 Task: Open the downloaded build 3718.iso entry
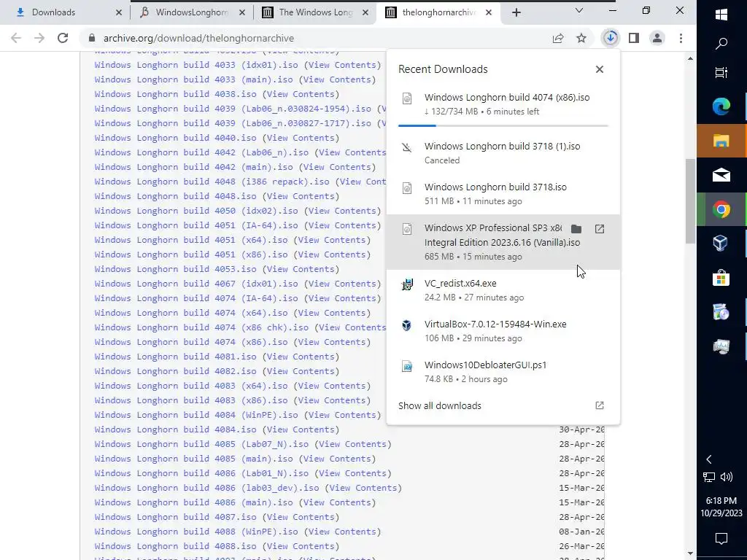[x=503, y=194]
